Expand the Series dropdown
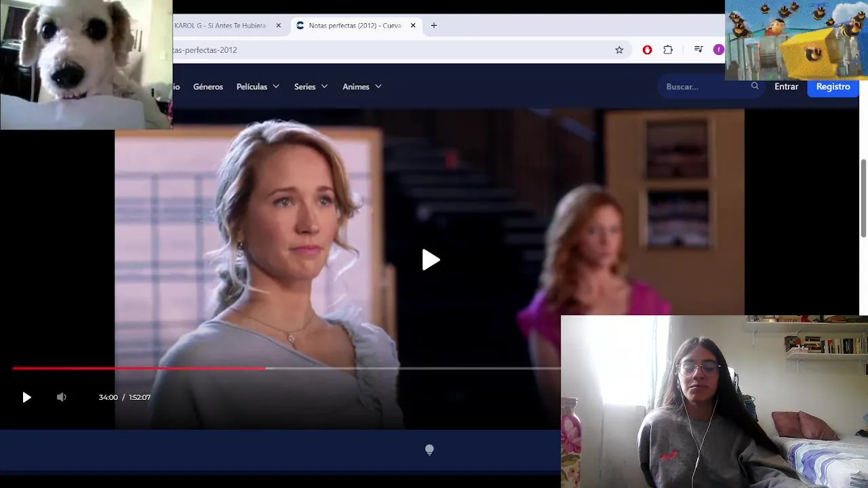This screenshot has height=488, width=868. point(311,87)
